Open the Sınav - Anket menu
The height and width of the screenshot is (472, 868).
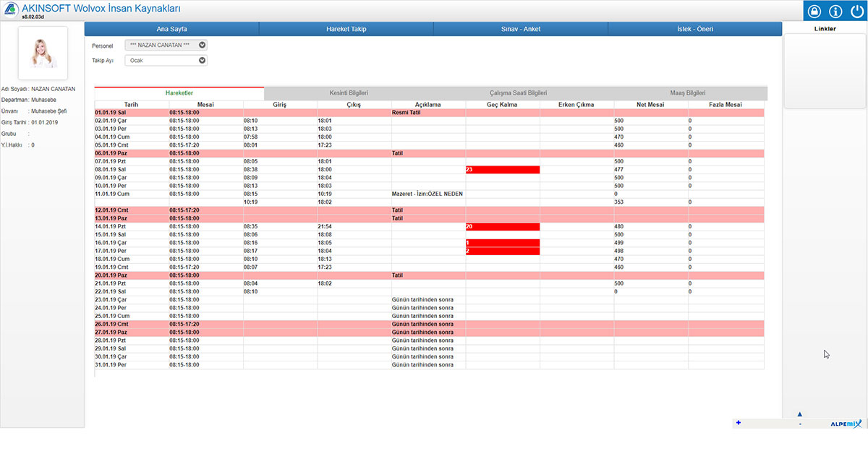coord(520,29)
